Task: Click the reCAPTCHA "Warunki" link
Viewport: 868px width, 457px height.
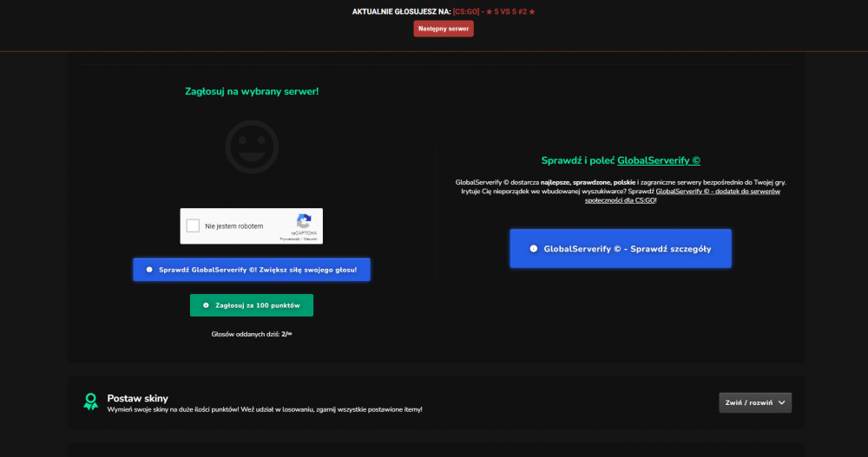Action: tap(311, 239)
